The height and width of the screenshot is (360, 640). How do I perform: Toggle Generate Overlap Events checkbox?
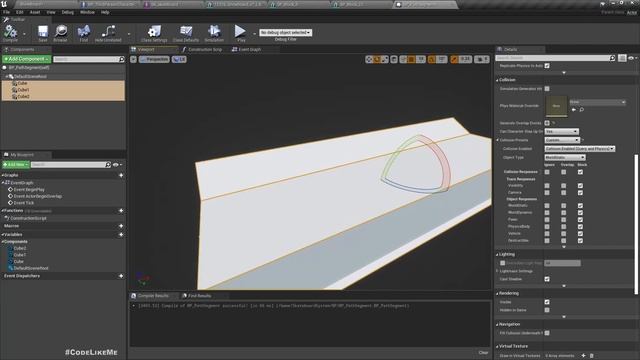(547, 123)
